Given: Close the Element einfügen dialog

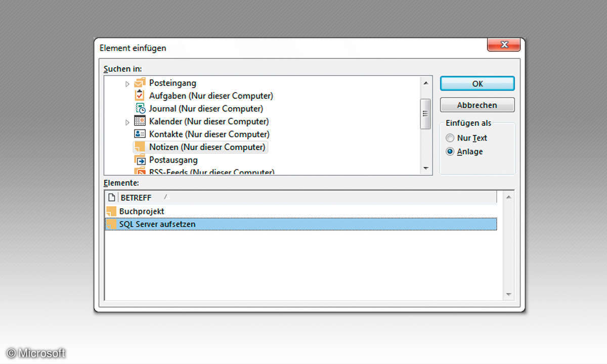Looking at the screenshot, I should (x=504, y=45).
